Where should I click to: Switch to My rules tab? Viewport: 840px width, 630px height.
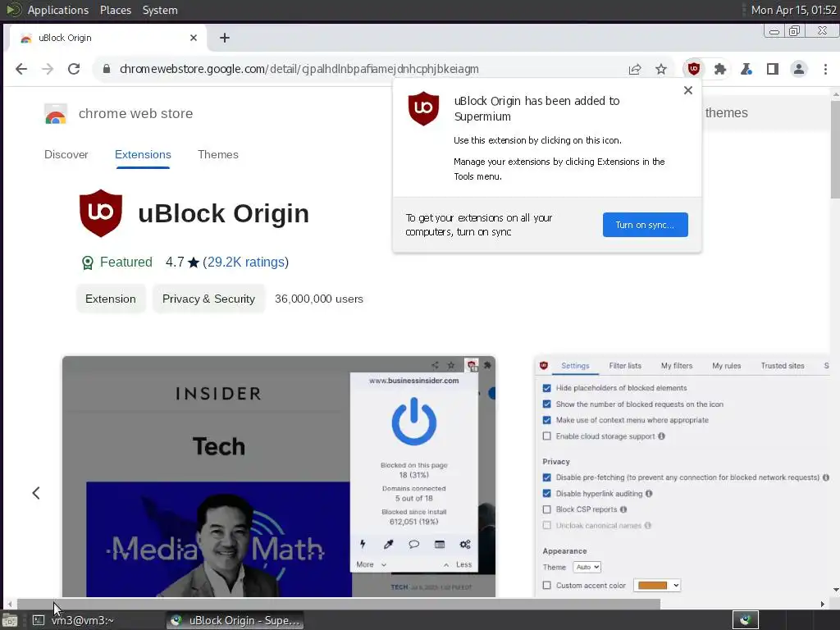[x=727, y=366]
